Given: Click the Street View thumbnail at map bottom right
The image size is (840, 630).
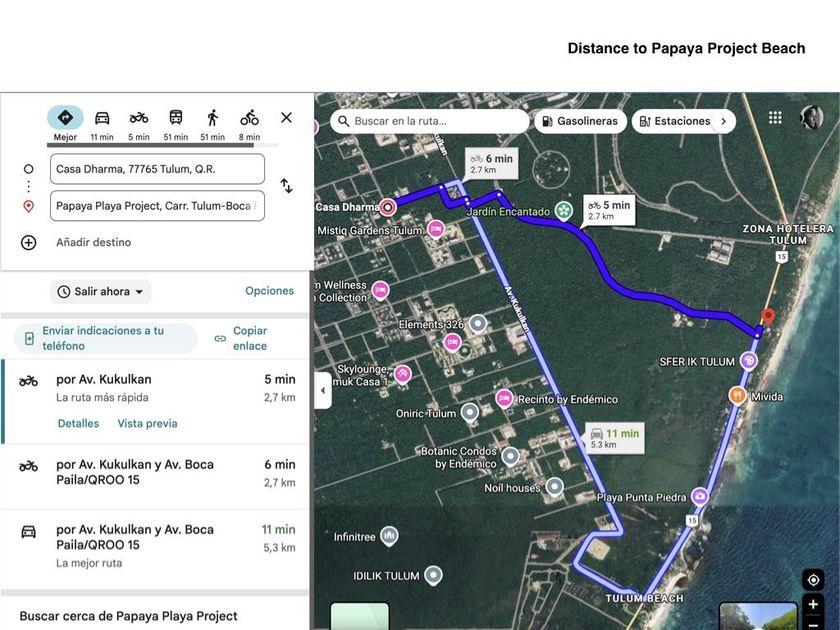Looking at the screenshot, I should [x=758, y=616].
